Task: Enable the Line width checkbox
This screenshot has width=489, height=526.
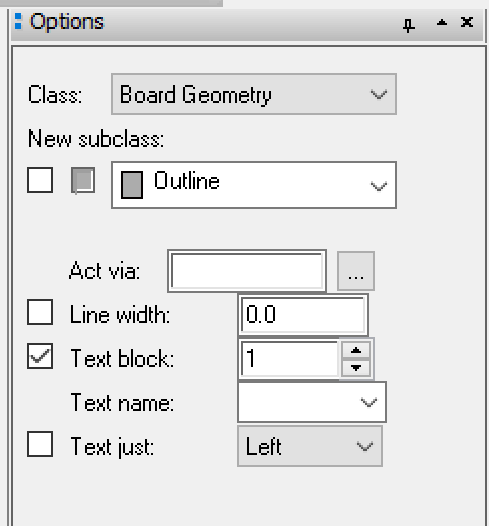Action: coord(40,312)
